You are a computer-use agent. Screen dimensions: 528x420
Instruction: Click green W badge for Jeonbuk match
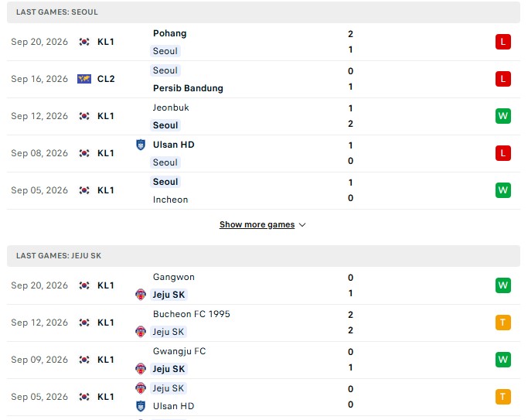502,116
